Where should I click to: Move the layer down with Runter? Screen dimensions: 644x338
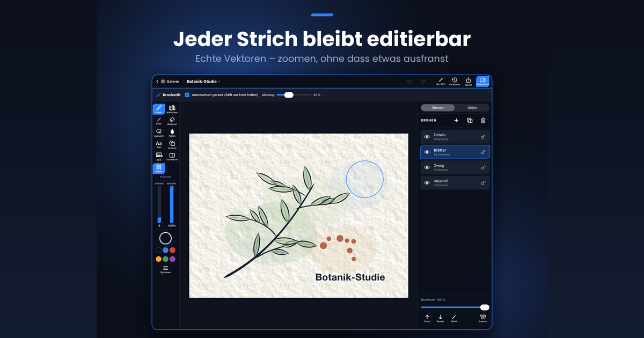[441, 318]
